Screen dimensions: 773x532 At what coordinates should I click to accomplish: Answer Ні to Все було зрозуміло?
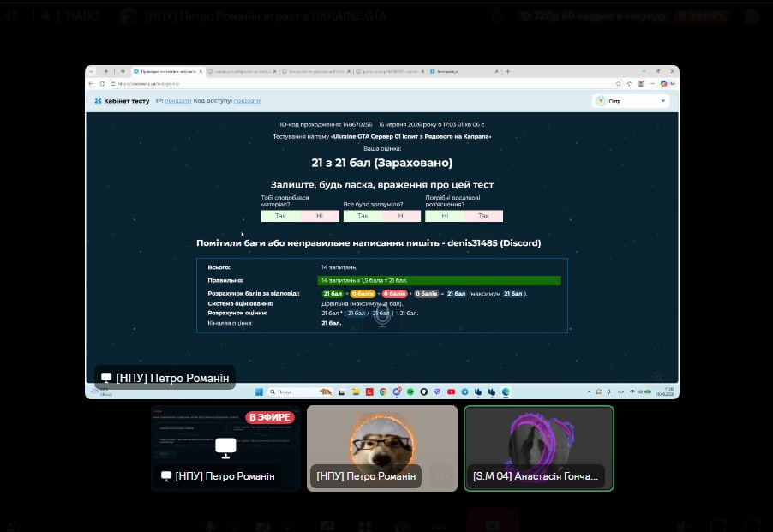coord(401,216)
